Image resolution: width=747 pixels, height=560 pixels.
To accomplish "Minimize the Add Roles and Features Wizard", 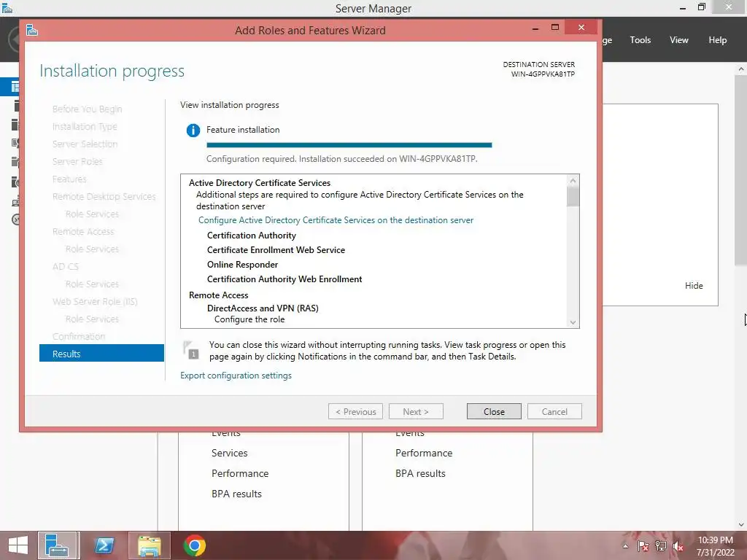I will click(535, 28).
